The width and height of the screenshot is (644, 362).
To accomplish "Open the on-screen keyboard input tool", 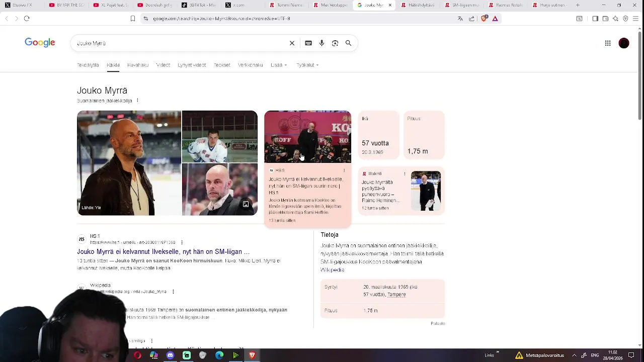I will coord(308,43).
